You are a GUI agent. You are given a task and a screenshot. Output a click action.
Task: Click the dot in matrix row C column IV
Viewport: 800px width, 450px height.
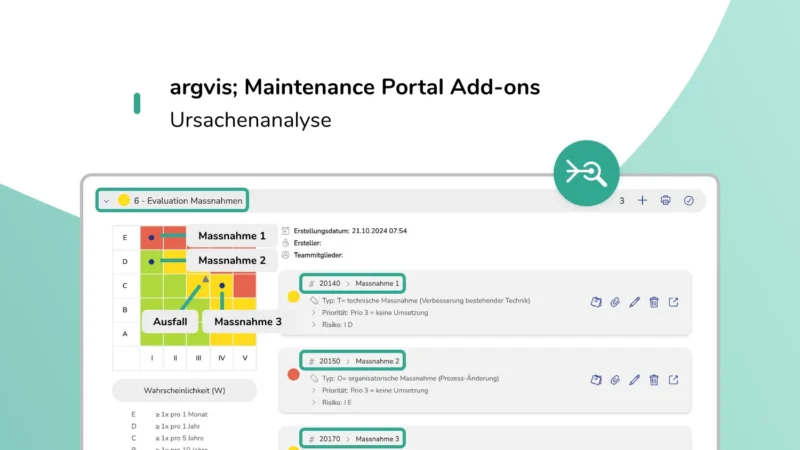point(222,285)
